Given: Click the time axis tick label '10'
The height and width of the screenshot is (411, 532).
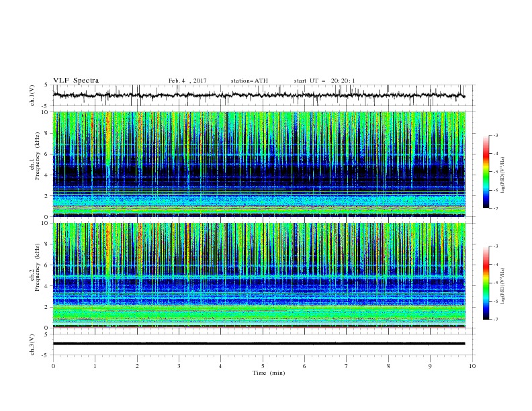Looking at the screenshot, I should click(x=472, y=366).
